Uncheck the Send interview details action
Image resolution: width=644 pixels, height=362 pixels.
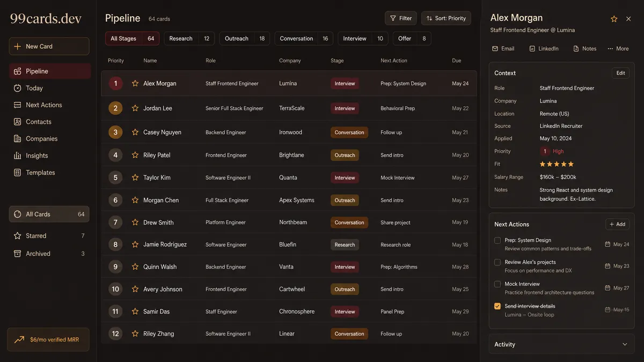tap(497, 306)
